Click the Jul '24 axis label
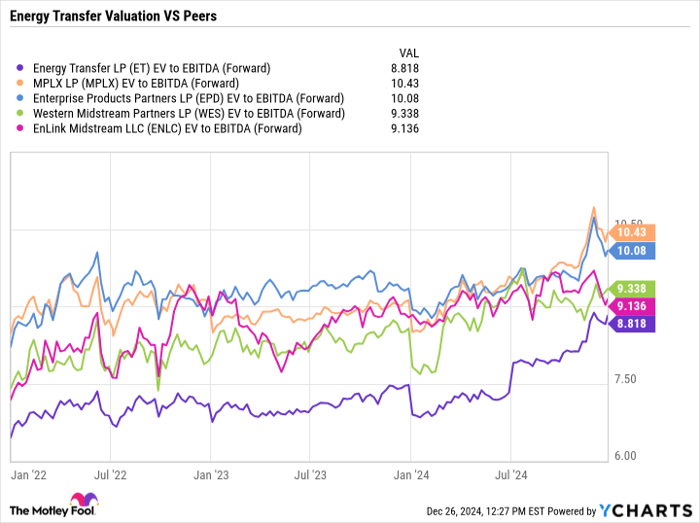The height and width of the screenshot is (523, 700). [x=512, y=476]
